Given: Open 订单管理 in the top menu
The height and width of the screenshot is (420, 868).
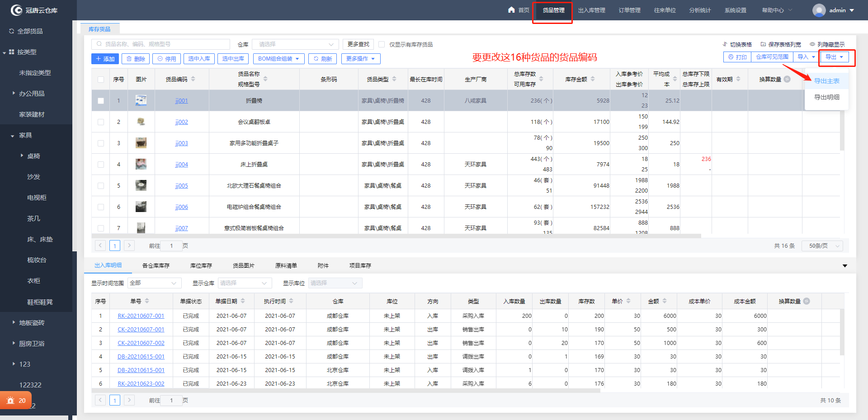Looking at the screenshot, I should (629, 10).
